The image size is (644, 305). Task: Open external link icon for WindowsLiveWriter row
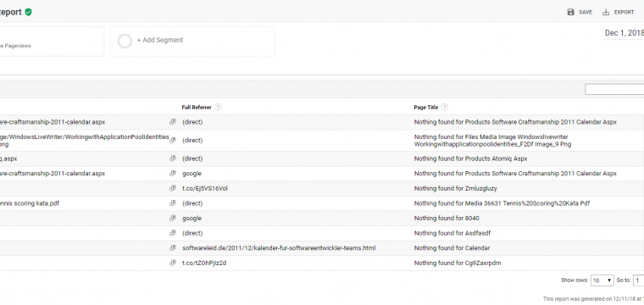point(173,140)
